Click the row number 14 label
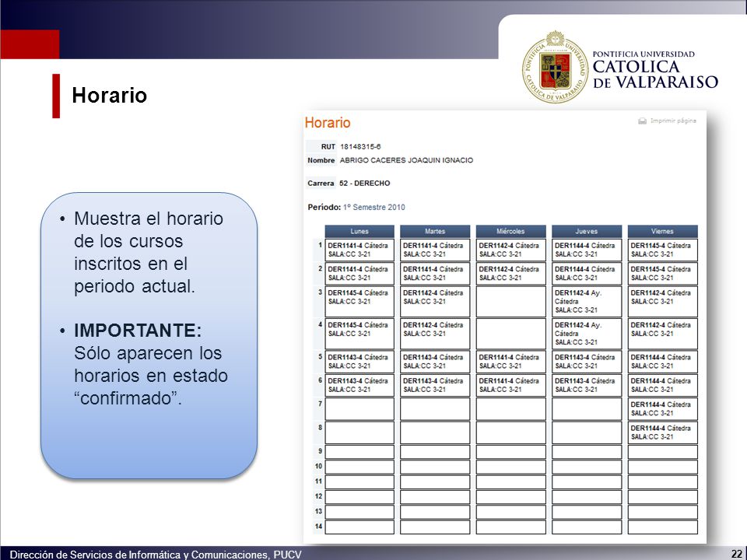747x560 pixels. [318, 527]
